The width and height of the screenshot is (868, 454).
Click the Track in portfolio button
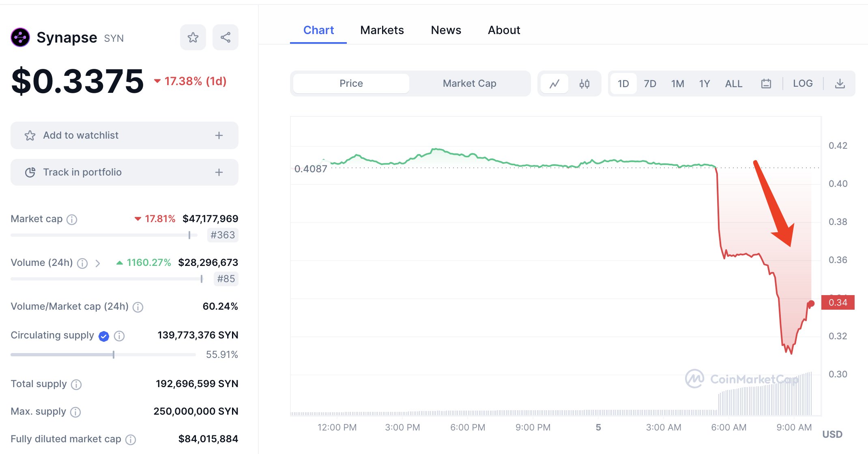click(125, 172)
